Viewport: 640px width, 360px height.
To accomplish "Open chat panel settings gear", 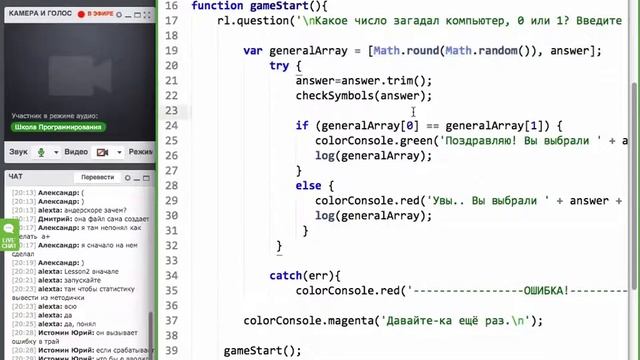I will click(x=127, y=178).
